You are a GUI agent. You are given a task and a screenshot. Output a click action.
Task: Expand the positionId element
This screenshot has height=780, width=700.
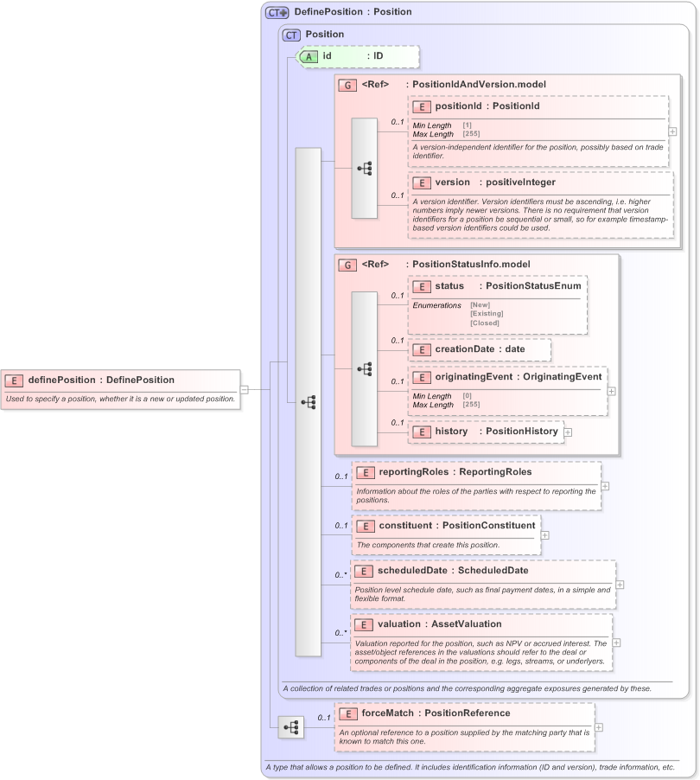(672, 131)
